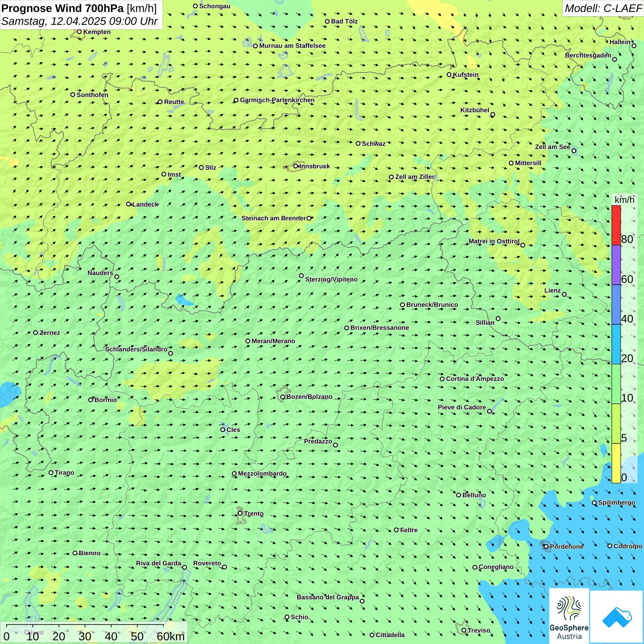This screenshot has width=644, height=644.
Task: Click the Tirano city label
Action: click(x=64, y=472)
